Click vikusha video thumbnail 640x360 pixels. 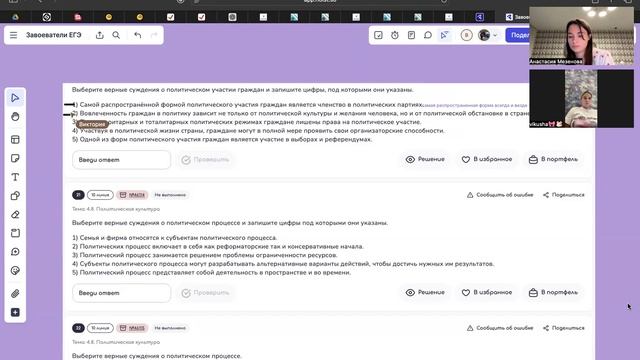(x=581, y=98)
